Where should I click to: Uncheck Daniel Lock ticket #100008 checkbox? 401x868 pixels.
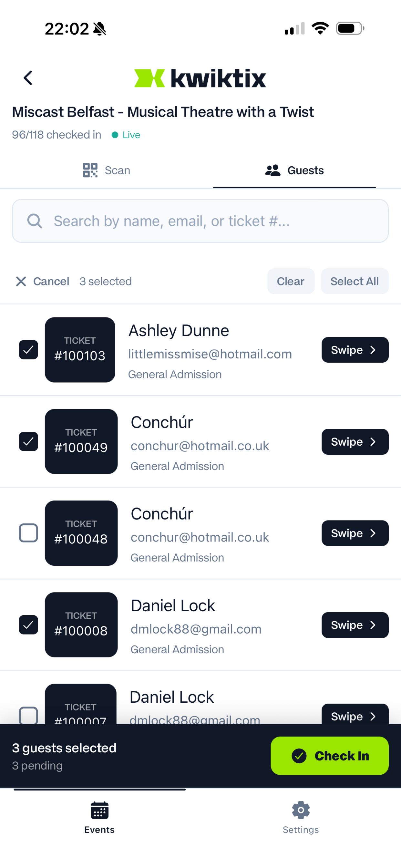28,625
